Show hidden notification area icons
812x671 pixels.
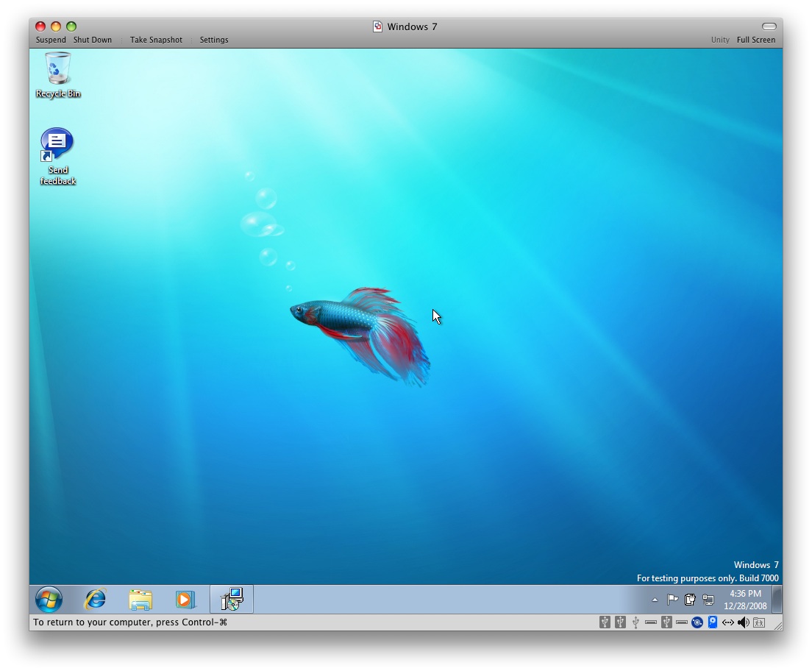pyautogui.click(x=655, y=600)
